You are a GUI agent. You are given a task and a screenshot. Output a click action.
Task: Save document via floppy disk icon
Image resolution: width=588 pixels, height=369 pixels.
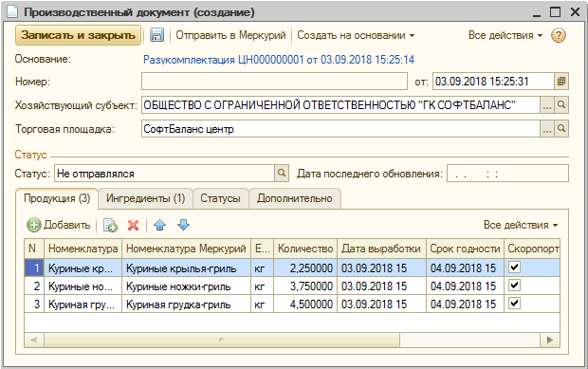156,35
